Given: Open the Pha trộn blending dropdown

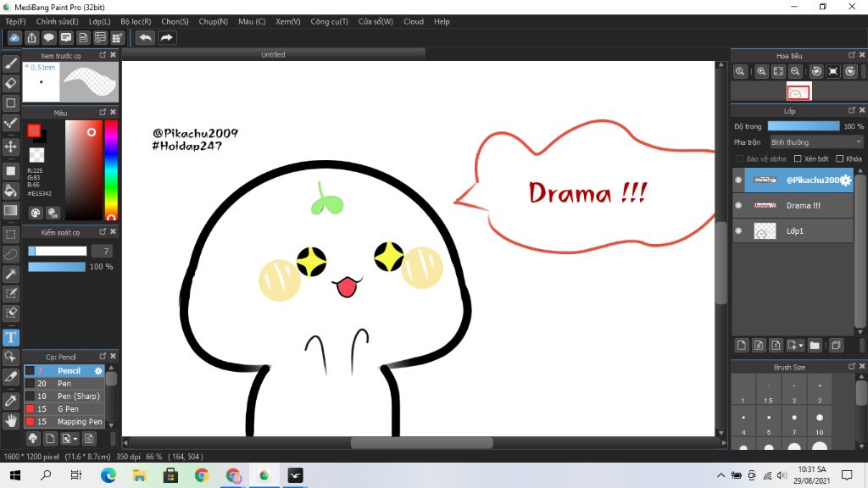Looking at the screenshot, I should [816, 142].
